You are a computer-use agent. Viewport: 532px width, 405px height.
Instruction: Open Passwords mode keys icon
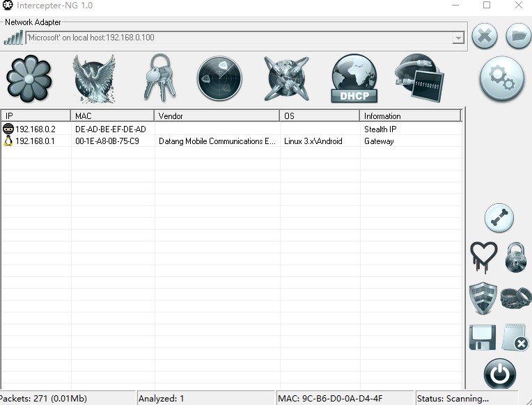159,78
